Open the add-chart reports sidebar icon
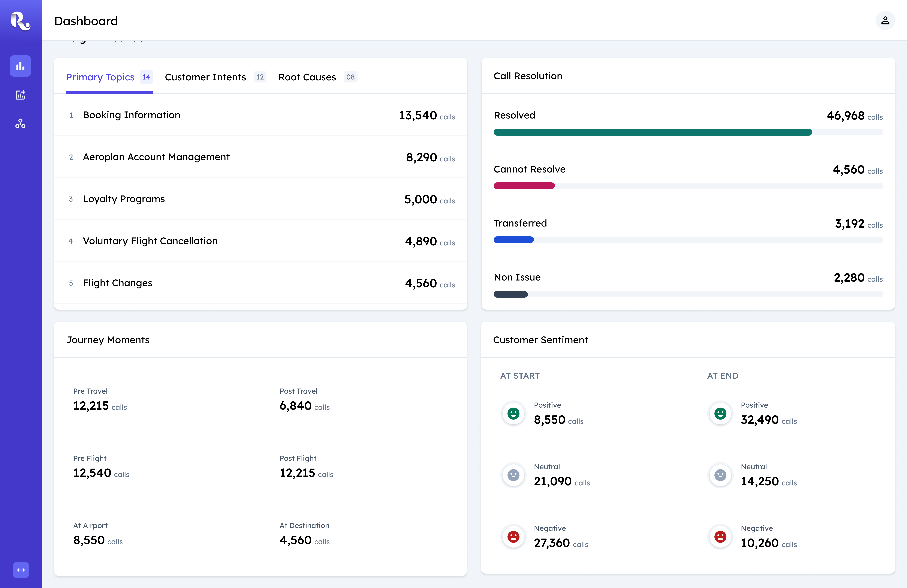The height and width of the screenshot is (588, 907). coord(20,95)
